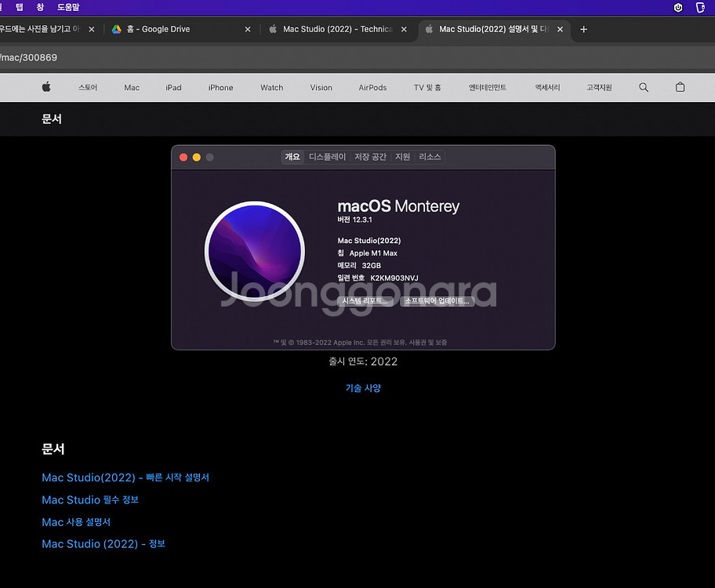Close the Mac Studio(2022) 설명서 tab
Screen dimensions: 715x588
click(x=560, y=29)
